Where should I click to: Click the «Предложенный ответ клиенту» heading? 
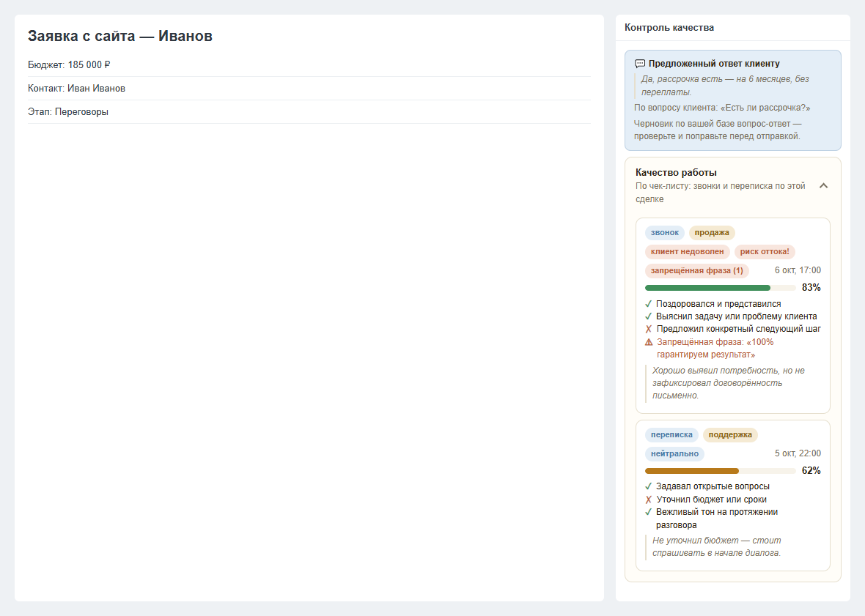[715, 64]
